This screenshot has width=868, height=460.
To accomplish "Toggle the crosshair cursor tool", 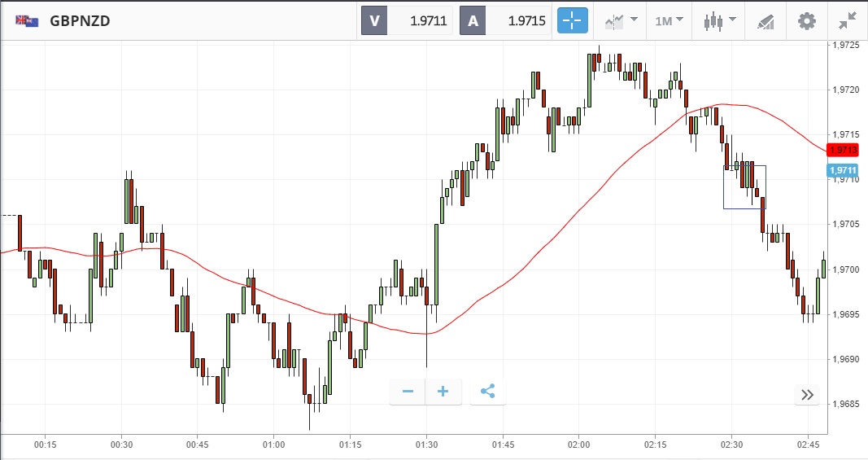I will pyautogui.click(x=572, y=20).
